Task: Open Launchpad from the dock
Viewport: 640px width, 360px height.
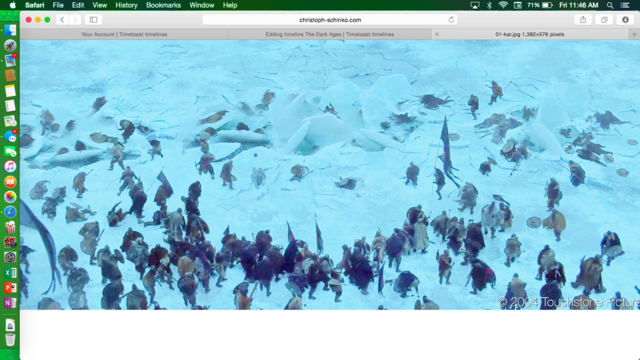Action: click(10, 45)
